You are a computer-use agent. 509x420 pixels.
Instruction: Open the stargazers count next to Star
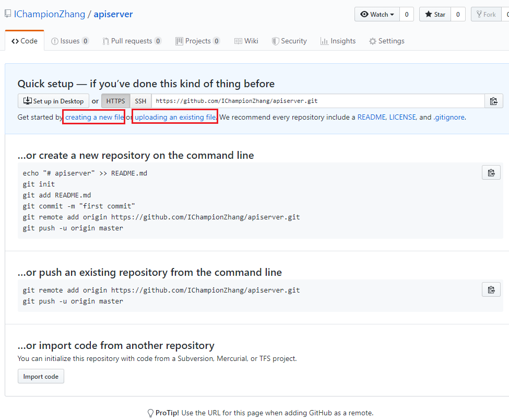[x=458, y=14]
